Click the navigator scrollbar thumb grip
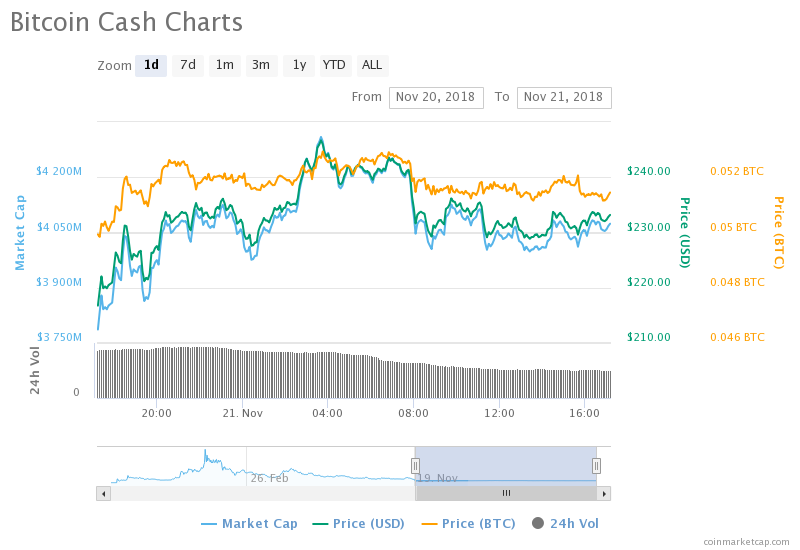The image size is (800, 550). pyautogui.click(x=506, y=493)
